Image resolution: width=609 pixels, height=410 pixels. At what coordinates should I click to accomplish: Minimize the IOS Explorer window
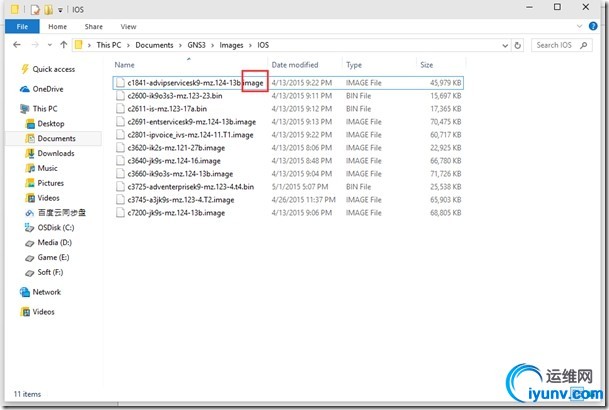[x=529, y=7]
